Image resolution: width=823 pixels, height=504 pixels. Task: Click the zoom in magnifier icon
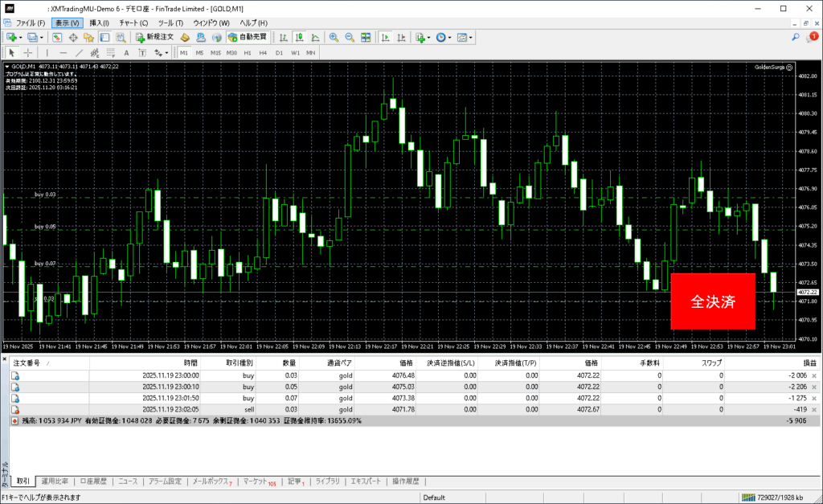tap(334, 37)
